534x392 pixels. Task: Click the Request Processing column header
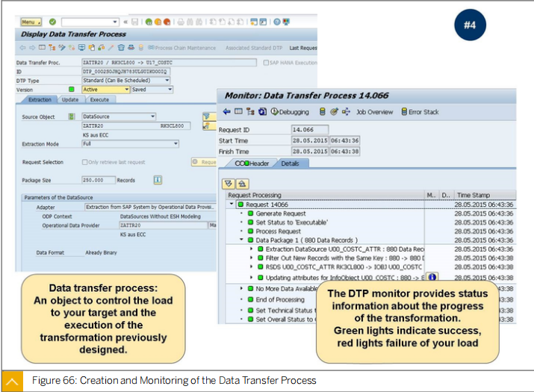[x=326, y=195]
